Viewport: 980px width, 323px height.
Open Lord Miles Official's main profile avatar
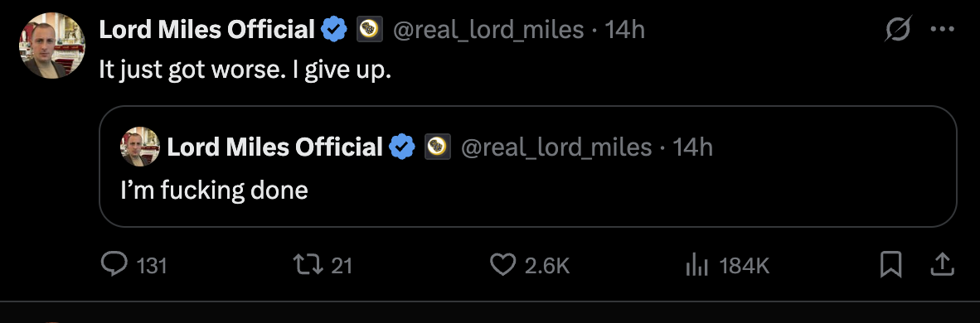[53, 45]
